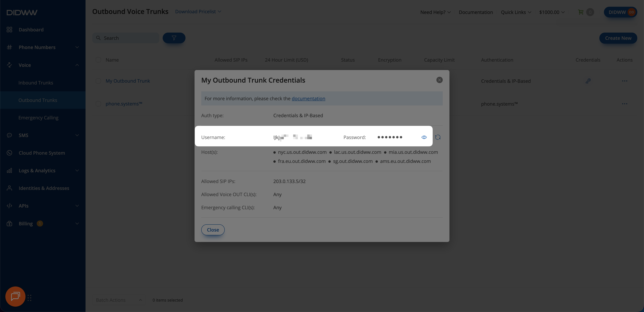Click the Billing notification badge
Image resolution: width=644 pixels, height=312 pixels.
[x=40, y=223]
